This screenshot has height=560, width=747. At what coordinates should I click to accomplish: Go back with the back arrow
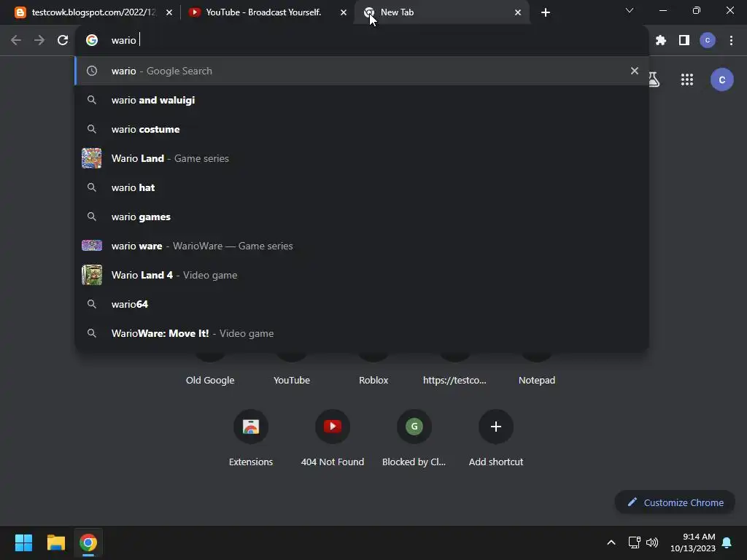click(16, 40)
